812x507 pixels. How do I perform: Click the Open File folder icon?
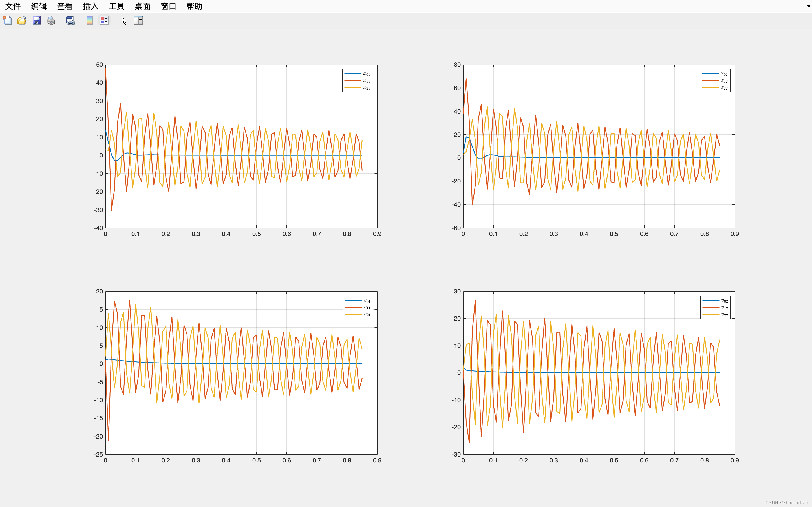coord(22,21)
